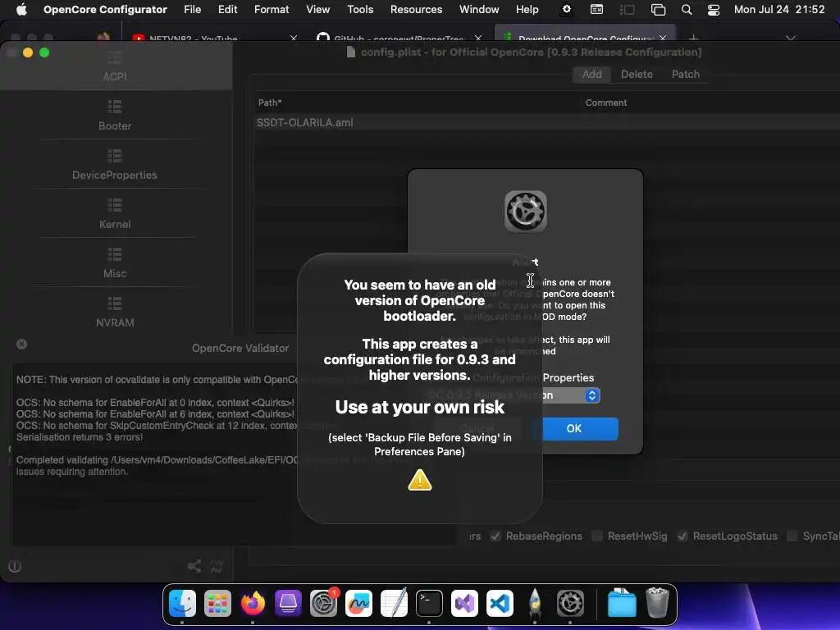Open the File menu
The width and height of the screenshot is (840, 630).
[192, 9]
